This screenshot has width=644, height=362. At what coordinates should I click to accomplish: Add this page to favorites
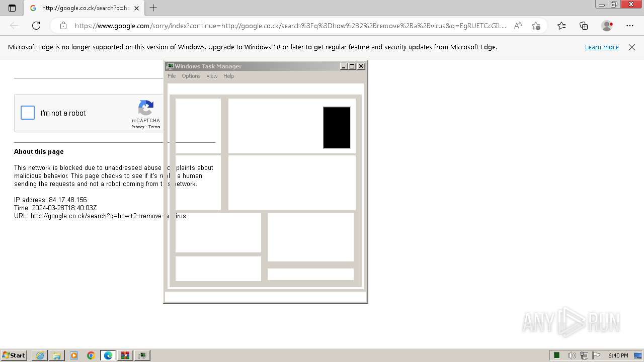click(536, 26)
